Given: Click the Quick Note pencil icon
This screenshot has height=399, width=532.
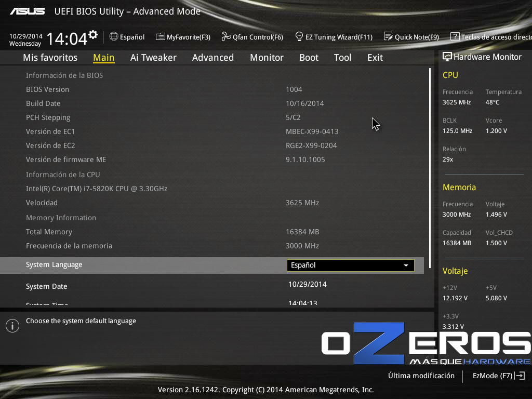Looking at the screenshot, I should coord(388,36).
